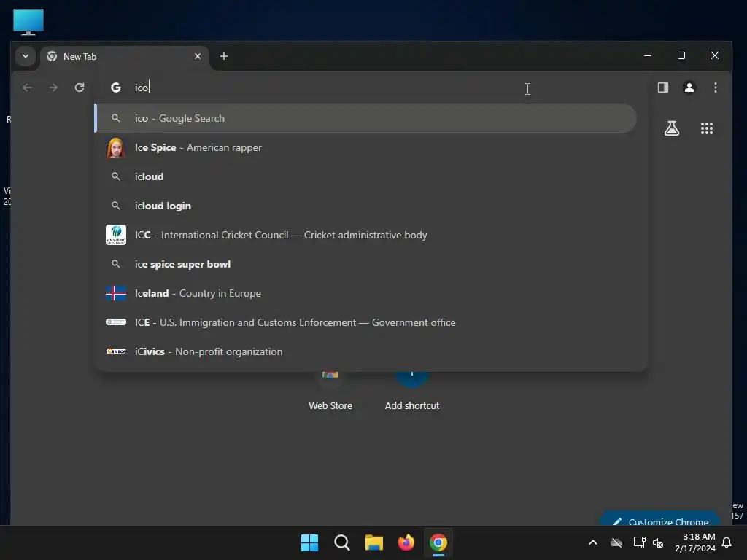Select 'ico - Google Search' suggestion
Screen dimensions: 747x560
pos(365,118)
